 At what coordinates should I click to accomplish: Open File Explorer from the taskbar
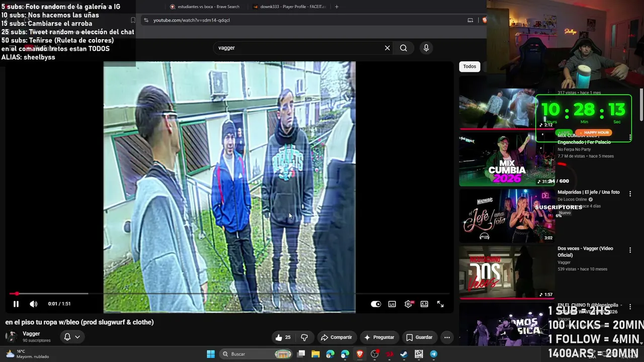click(315, 354)
